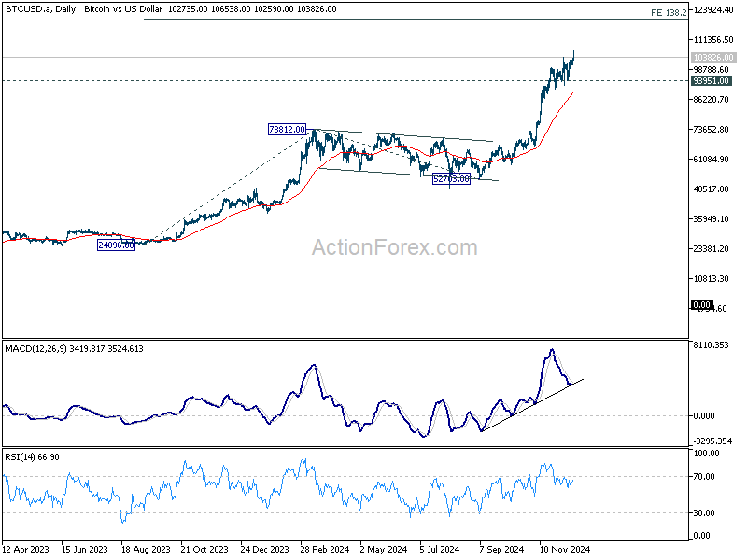
Task: Click the ActionForex.com watermark
Action: [x=394, y=247]
